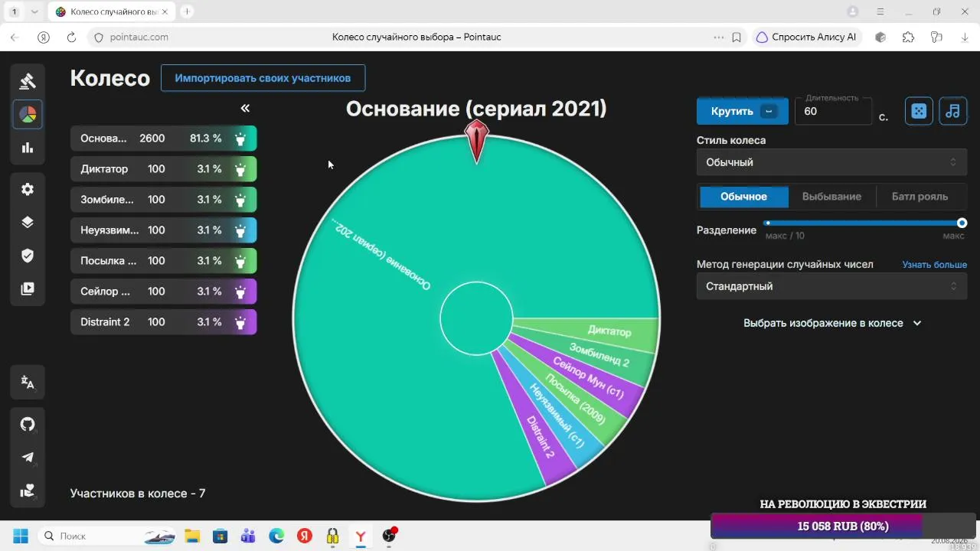The height and width of the screenshot is (551, 980).
Task: Open the language translate icon
Action: pyautogui.click(x=28, y=382)
